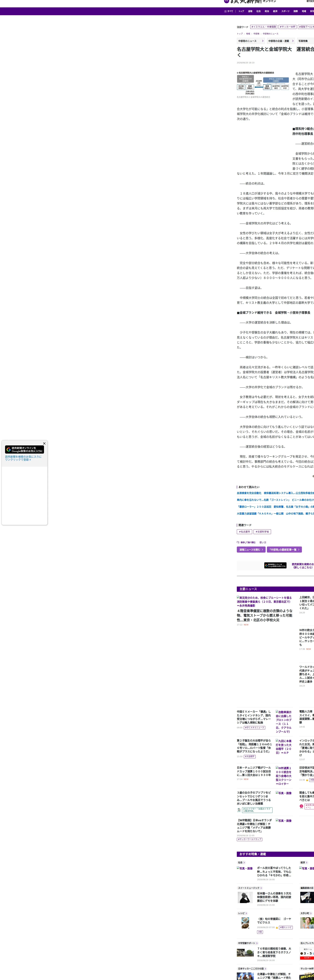Open the 使い方 help link

point(263,542)
